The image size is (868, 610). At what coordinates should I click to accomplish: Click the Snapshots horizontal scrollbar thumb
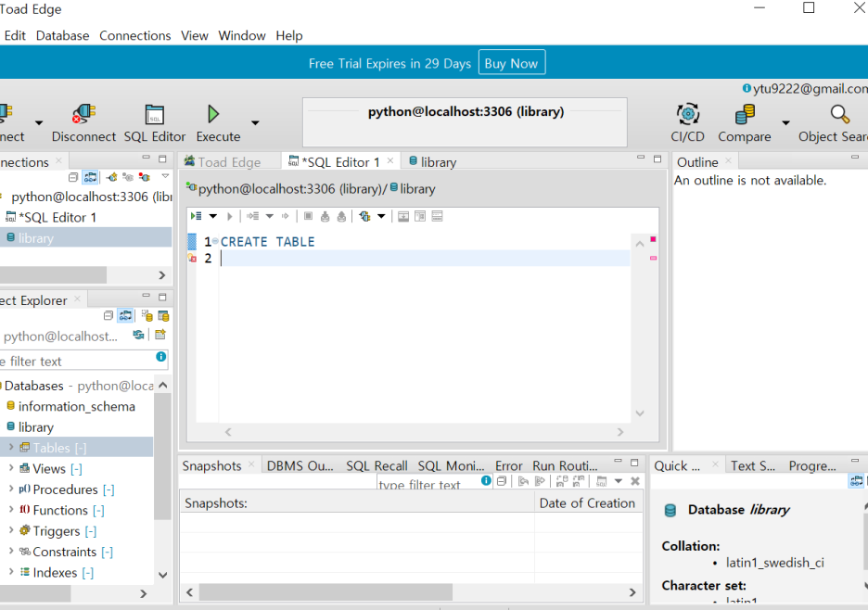(x=325, y=591)
